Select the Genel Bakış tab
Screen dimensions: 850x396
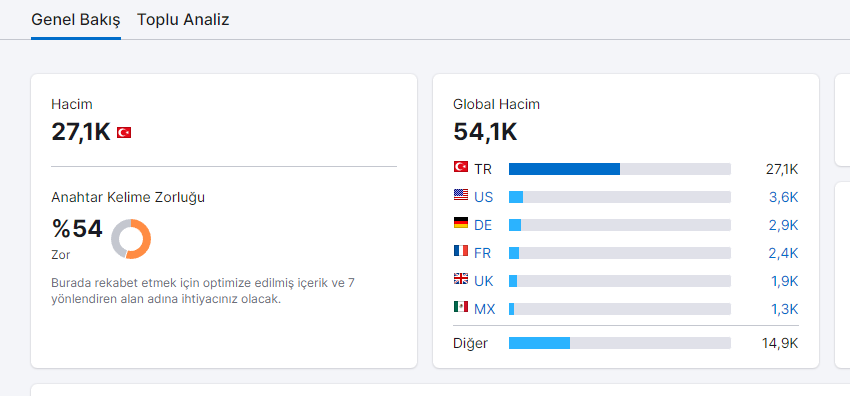point(76,20)
